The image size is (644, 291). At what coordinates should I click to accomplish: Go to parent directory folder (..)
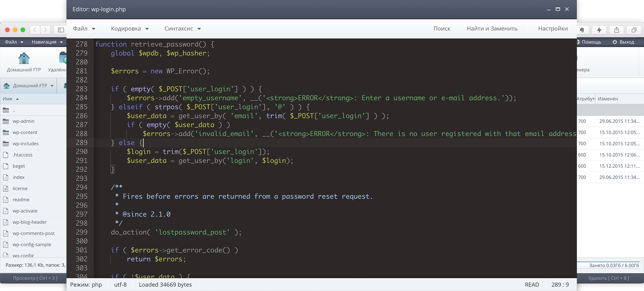coord(14,110)
